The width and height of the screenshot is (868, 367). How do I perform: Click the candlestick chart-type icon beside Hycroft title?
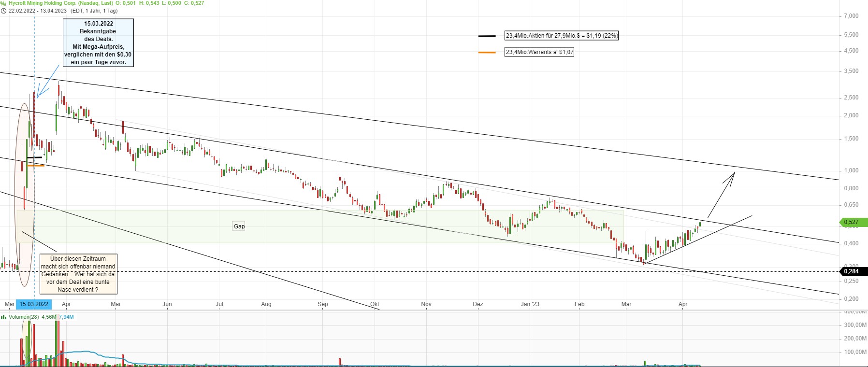(x=4, y=3)
